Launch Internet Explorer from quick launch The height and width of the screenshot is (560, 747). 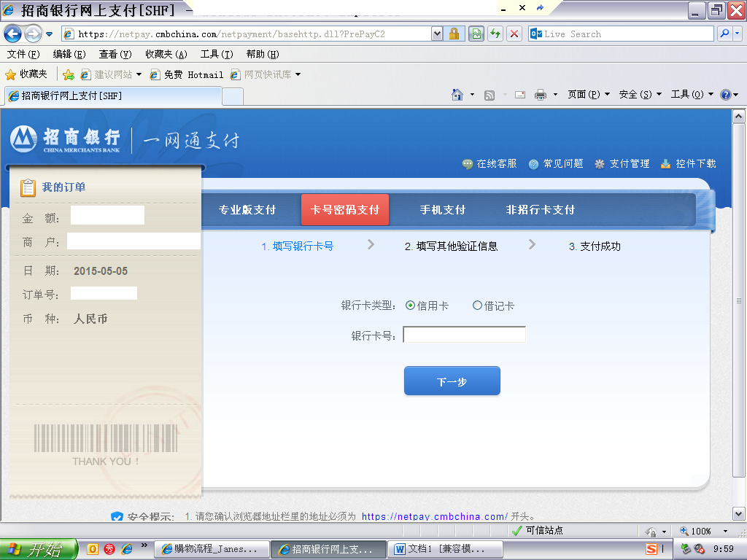pyautogui.click(x=127, y=549)
